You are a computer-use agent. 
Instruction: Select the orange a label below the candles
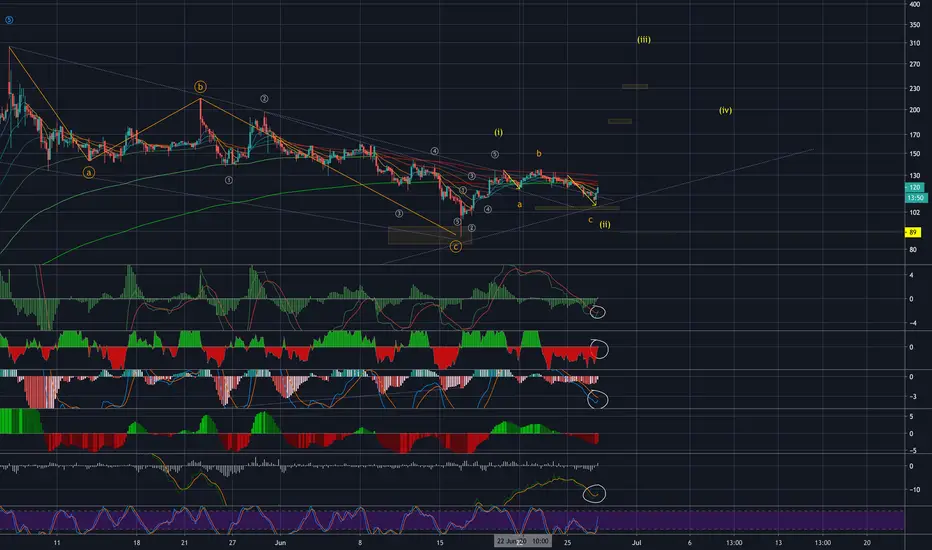(x=519, y=205)
